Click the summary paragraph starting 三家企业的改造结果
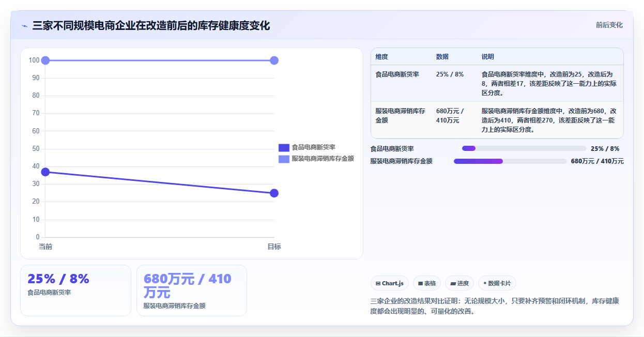Screen dimensions: 644x337 pos(495,306)
